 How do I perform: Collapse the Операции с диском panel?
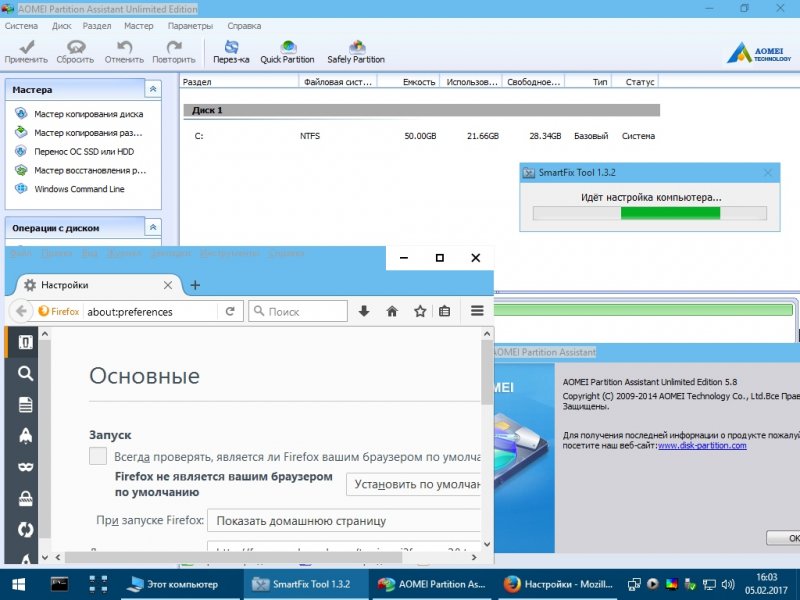[x=153, y=228]
